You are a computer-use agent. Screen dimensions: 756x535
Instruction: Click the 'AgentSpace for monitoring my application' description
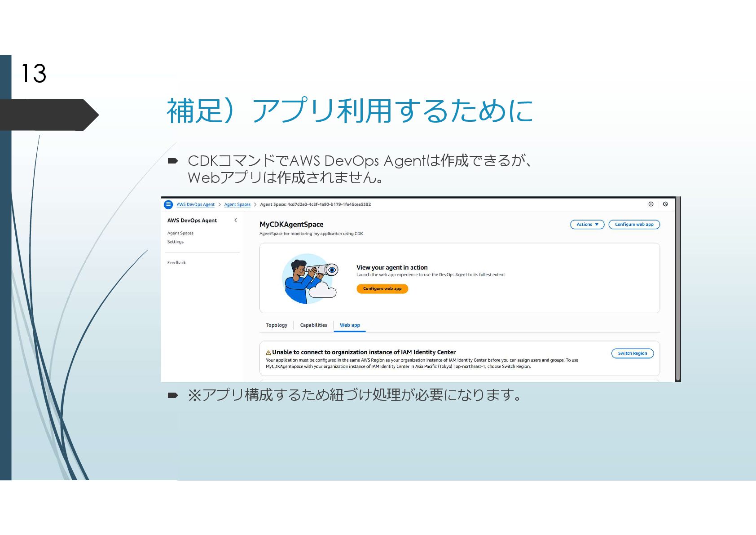[311, 234]
